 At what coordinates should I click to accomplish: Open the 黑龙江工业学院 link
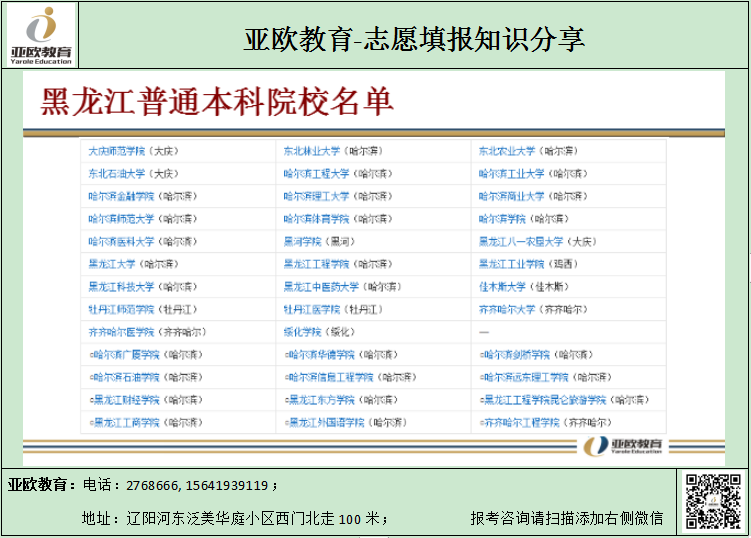click(512, 264)
